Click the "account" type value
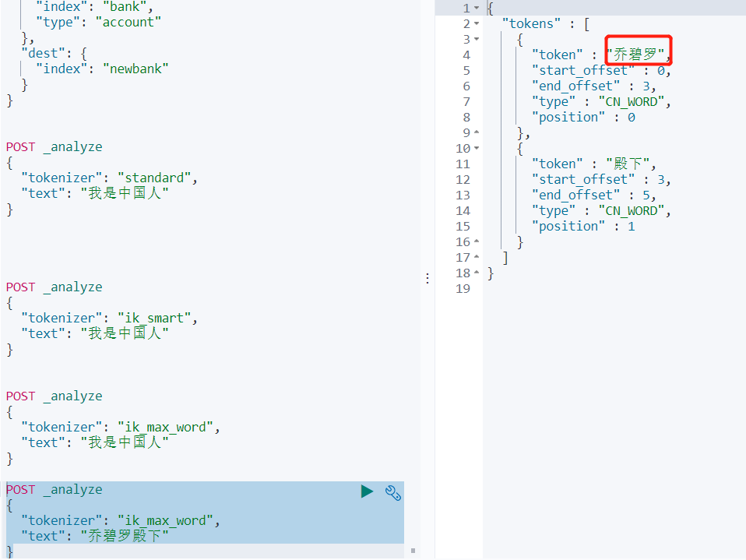 point(128,23)
